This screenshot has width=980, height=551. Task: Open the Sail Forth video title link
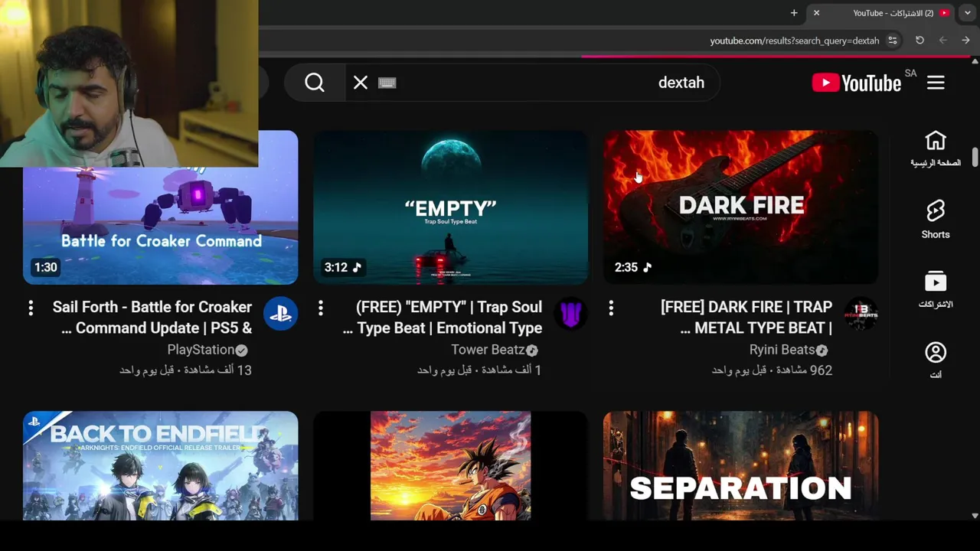pos(152,318)
